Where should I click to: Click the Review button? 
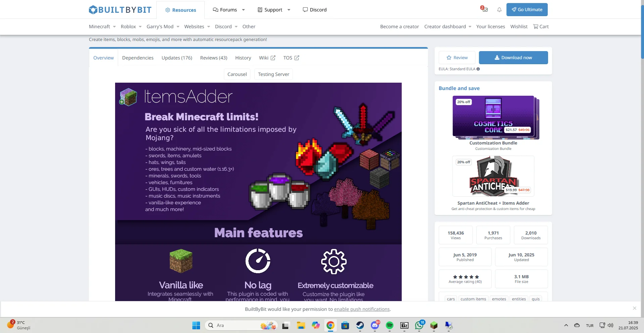click(457, 58)
